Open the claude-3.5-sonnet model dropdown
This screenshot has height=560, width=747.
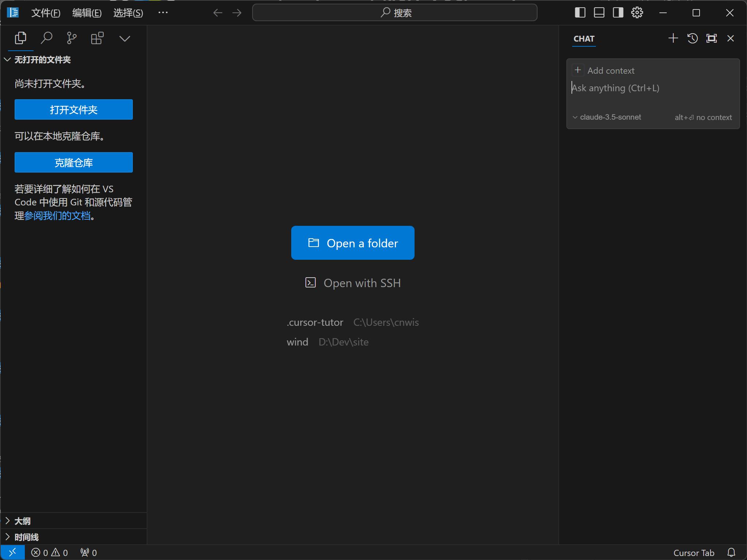click(607, 117)
